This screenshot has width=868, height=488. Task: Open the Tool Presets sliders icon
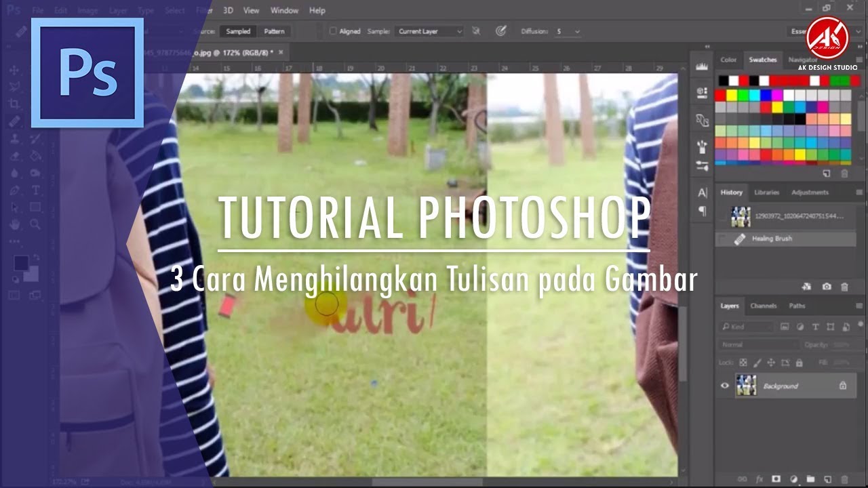pyautogui.click(x=703, y=166)
